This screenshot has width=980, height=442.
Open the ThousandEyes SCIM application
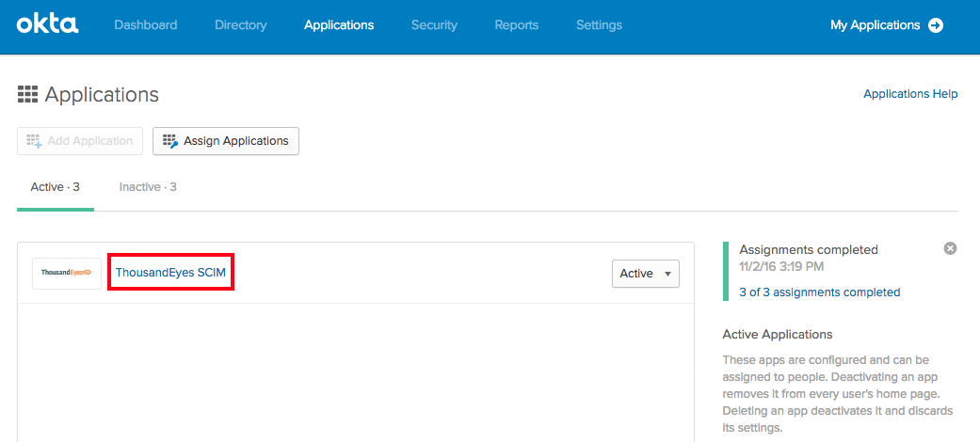(x=170, y=273)
